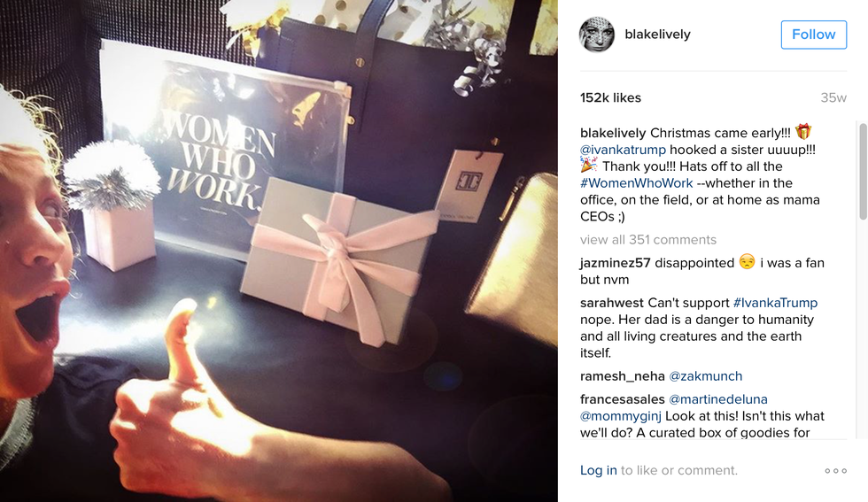
Task: Click the party popper emoji in caption
Action: pos(588,165)
